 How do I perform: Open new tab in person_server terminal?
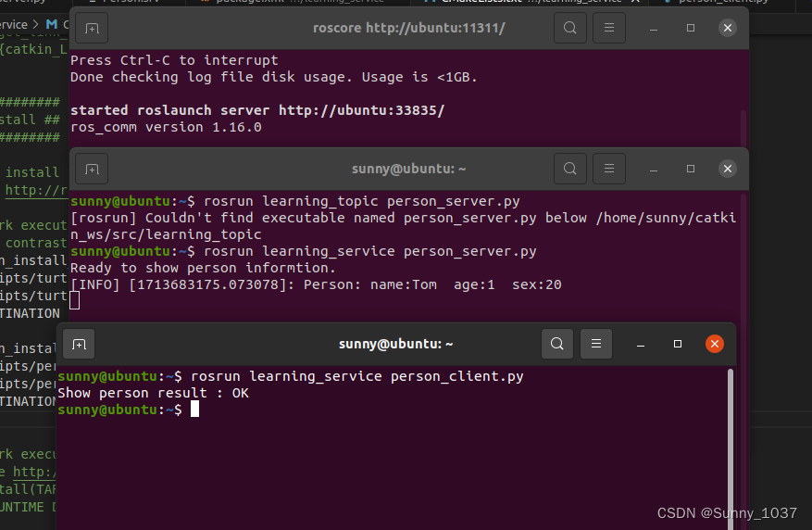click(x=92, y=169)
